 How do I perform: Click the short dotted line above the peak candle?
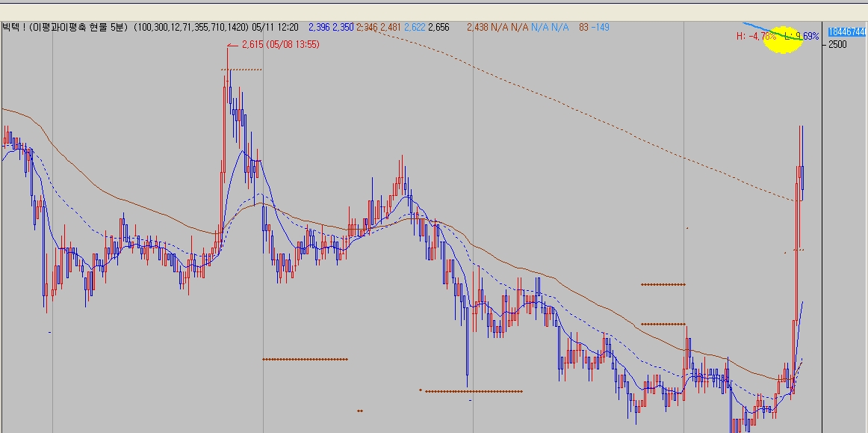click(241, 70)
